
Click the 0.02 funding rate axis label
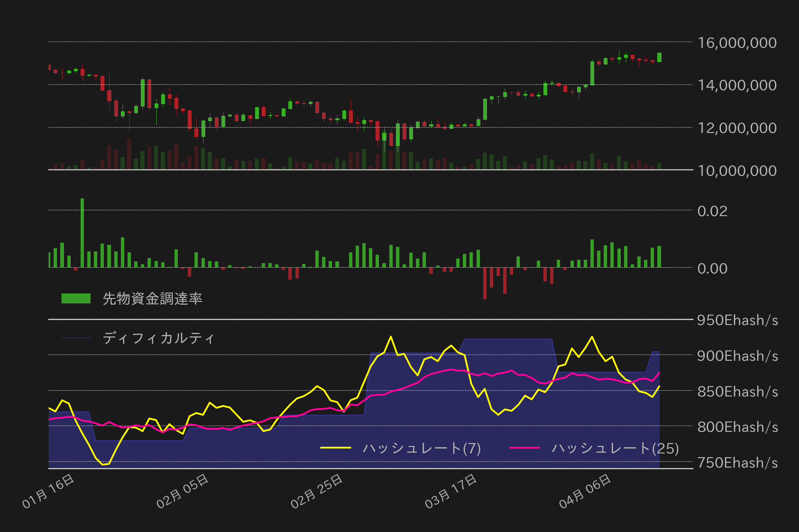[712, 211]
